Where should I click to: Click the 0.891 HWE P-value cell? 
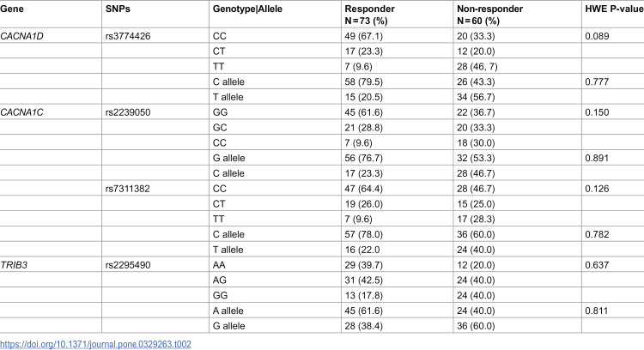[597, 159]
